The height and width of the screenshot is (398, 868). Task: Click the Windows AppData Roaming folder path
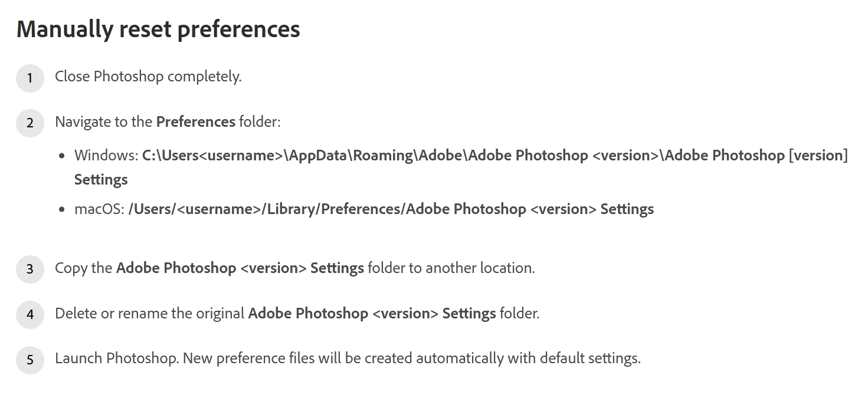coord(495,155)
